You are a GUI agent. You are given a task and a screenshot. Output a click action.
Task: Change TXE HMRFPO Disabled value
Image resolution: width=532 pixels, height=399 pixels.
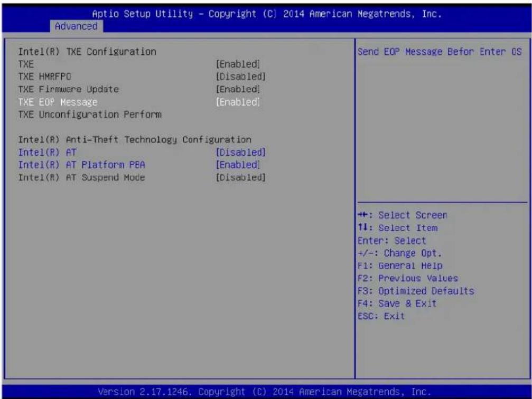[x=240, y=77]
